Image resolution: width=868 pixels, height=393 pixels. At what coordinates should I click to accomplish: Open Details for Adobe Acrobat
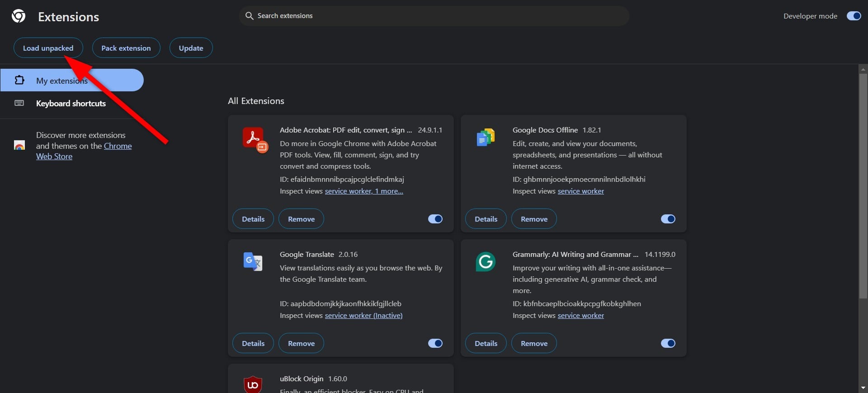click(253, 219)
